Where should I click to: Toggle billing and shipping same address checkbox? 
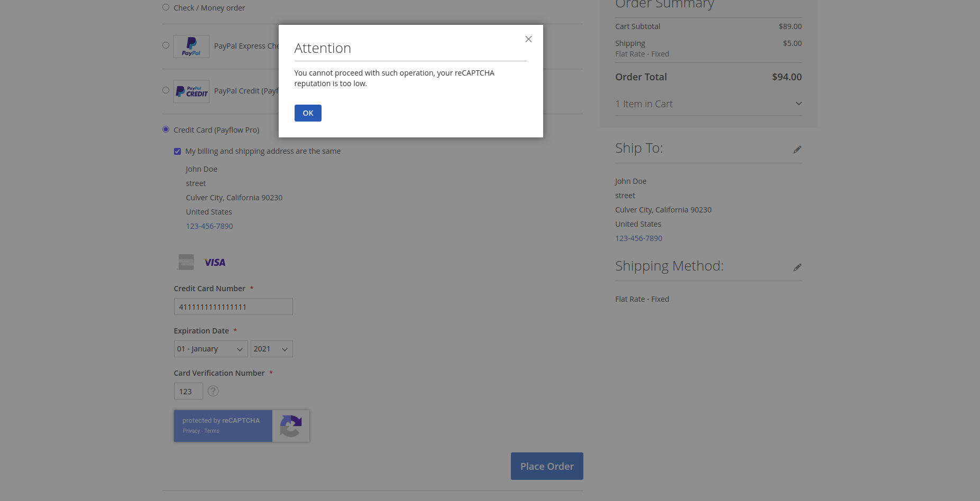pos(177,151)
